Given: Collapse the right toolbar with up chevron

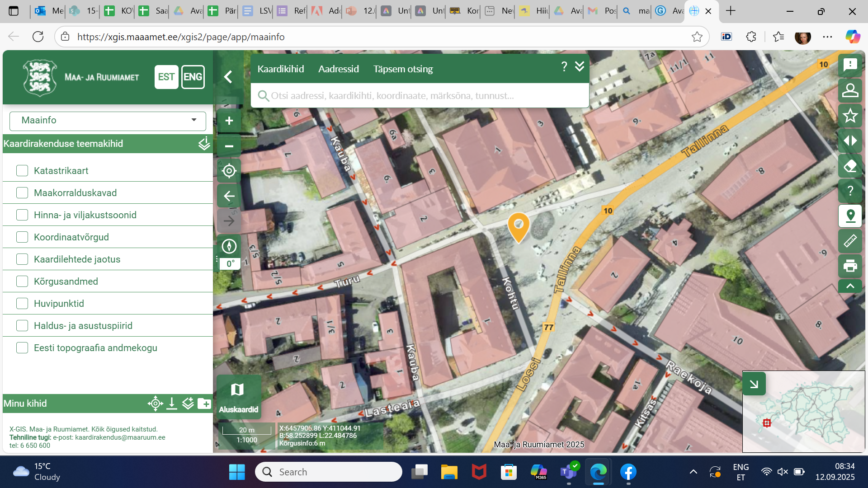Looking at the screenshot, I should click(850, 286).
